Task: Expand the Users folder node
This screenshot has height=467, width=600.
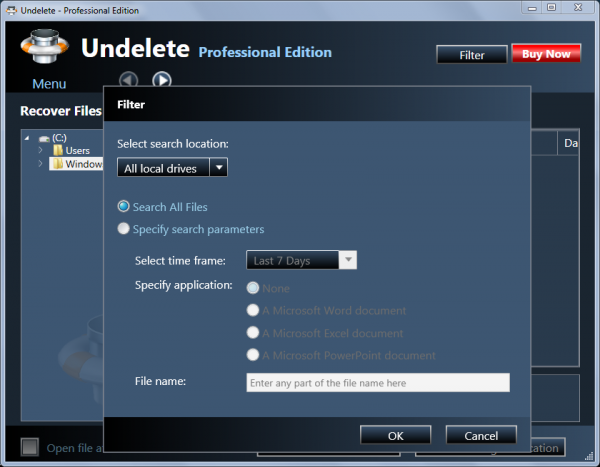Action: click(x=41, y=150)
